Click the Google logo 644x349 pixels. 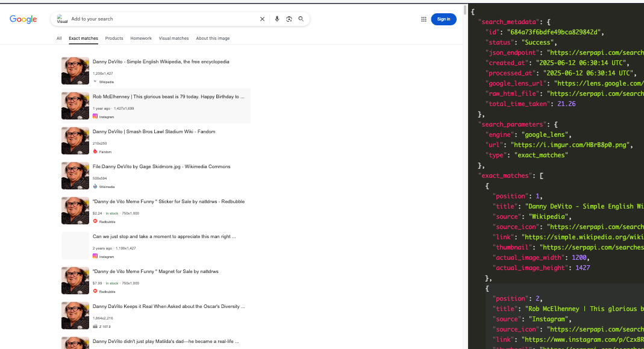coord(23,19)
